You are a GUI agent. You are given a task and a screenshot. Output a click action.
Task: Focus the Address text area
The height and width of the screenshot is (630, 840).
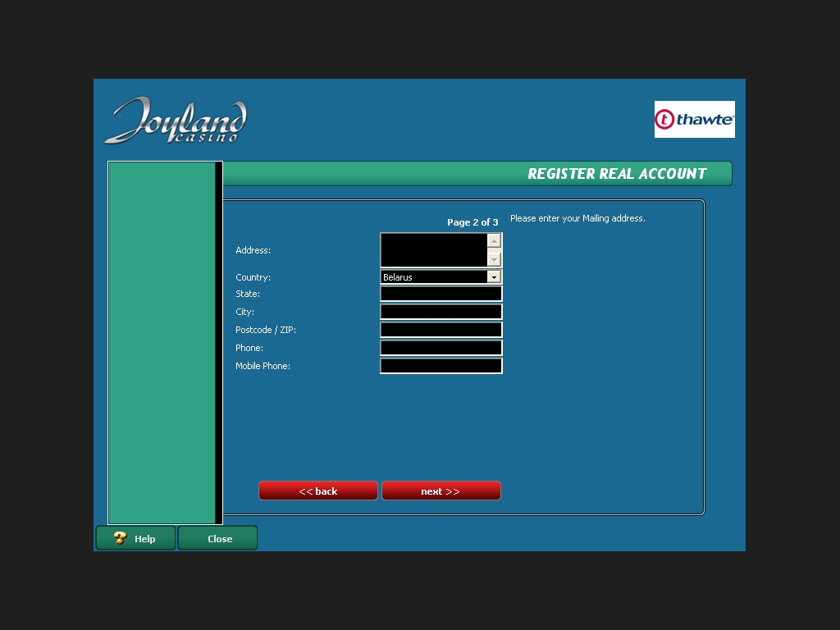pyautogui.click(x=433, y=250)
